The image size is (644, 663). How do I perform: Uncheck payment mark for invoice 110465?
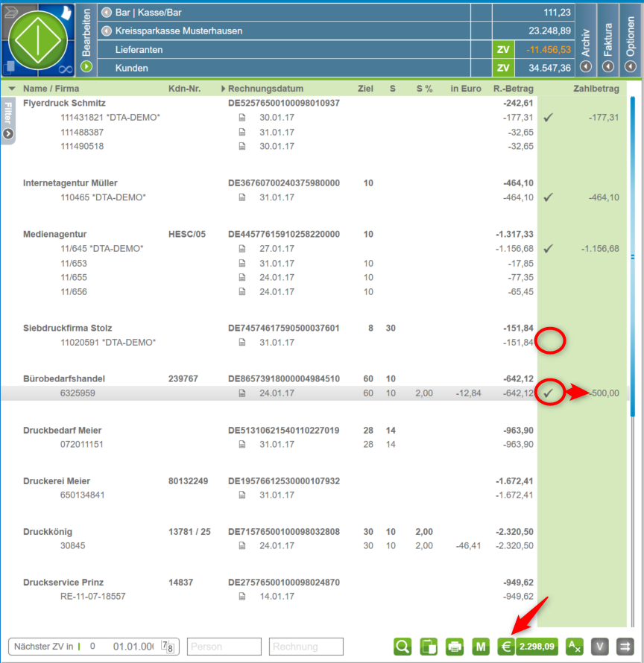click(549, 197)
